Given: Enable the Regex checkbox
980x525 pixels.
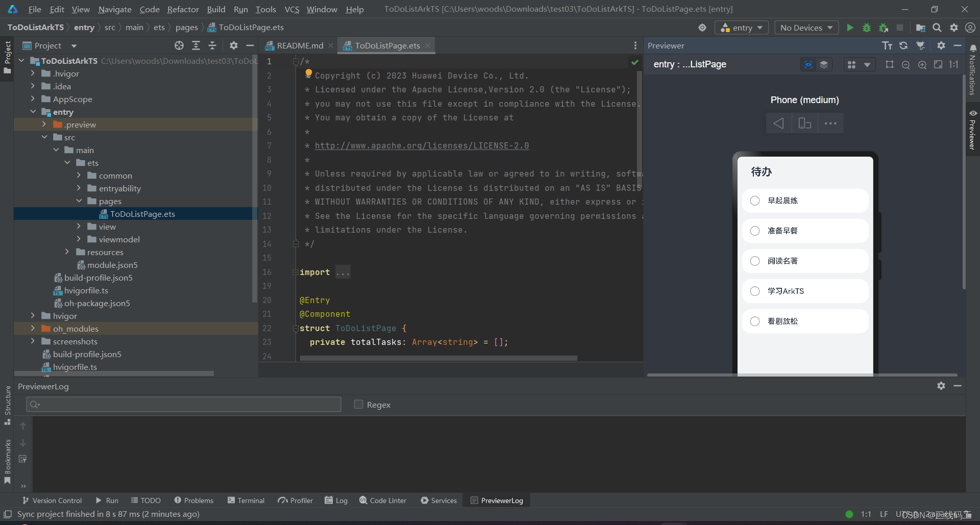Looking at the screenshot, I should 358,404.
